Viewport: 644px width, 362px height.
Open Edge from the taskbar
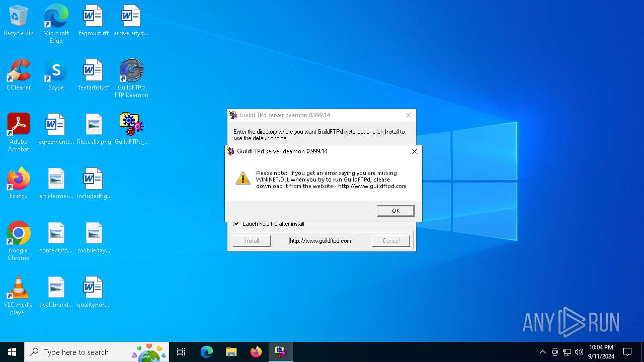tap(207, 352)
